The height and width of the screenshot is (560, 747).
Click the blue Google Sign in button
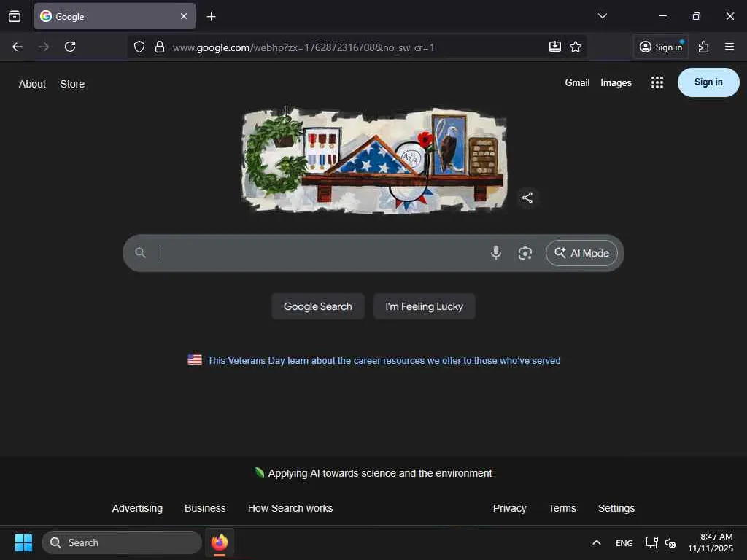(708, 82)
